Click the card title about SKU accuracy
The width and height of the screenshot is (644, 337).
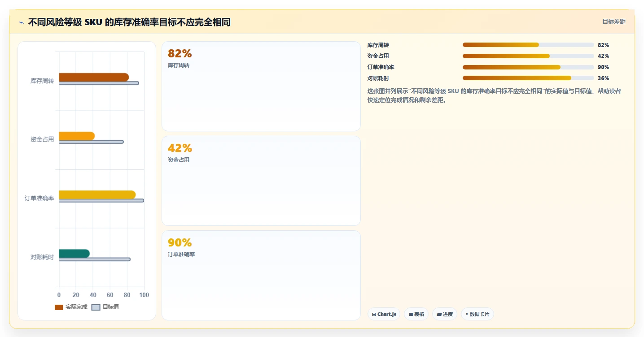click(x=129, y=22)
